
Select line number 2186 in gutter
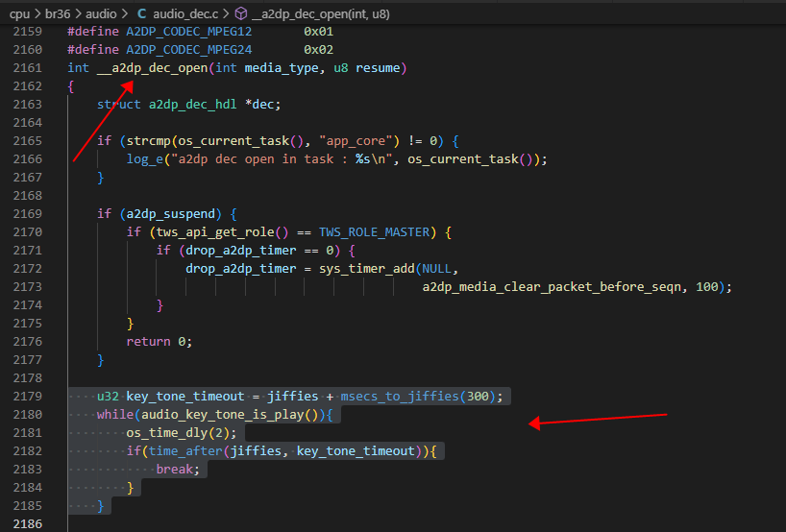tap(28, 524)
